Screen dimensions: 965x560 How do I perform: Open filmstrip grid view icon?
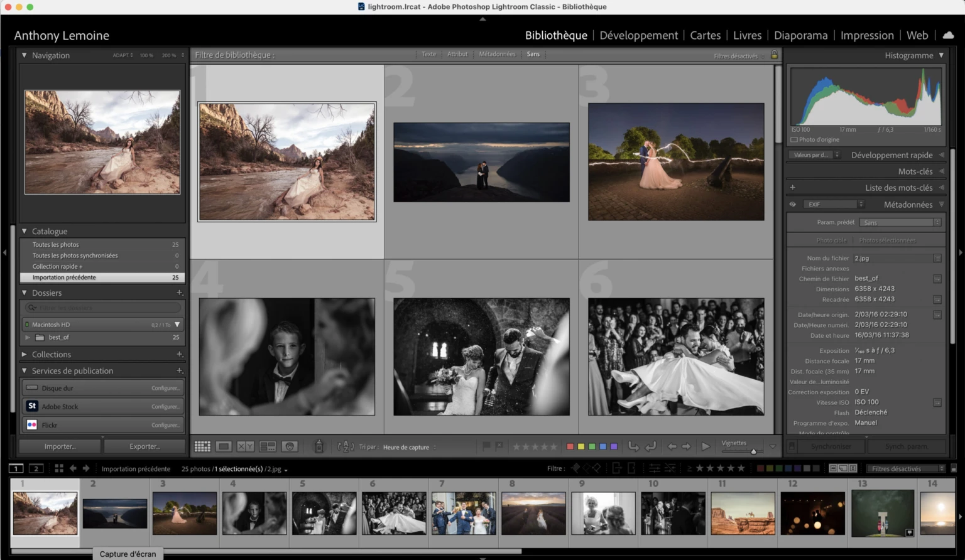point(59,468)
